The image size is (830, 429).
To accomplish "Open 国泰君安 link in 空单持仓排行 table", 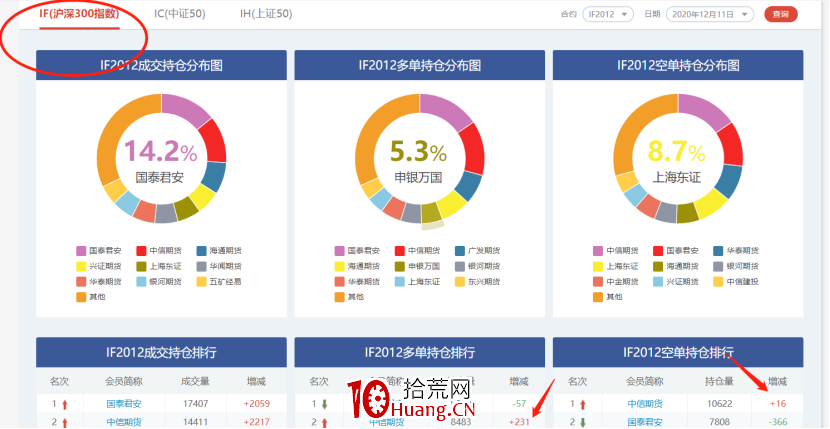I will [x=645, y=422].
